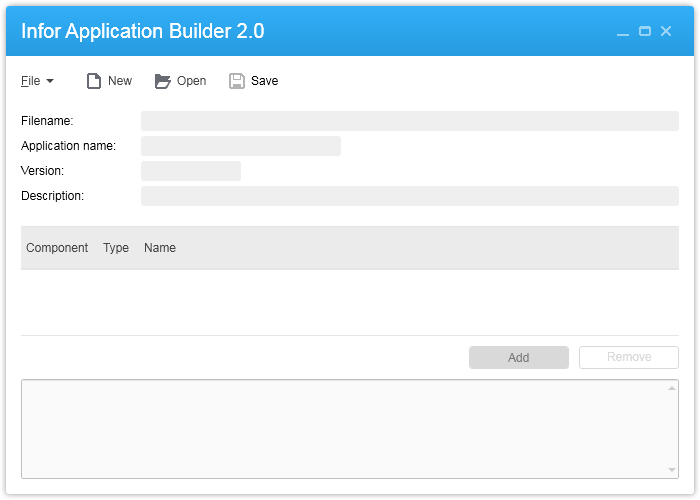Click the empty component list area
This screenshot has width=700, height=500.
click(x=349, y=302)
